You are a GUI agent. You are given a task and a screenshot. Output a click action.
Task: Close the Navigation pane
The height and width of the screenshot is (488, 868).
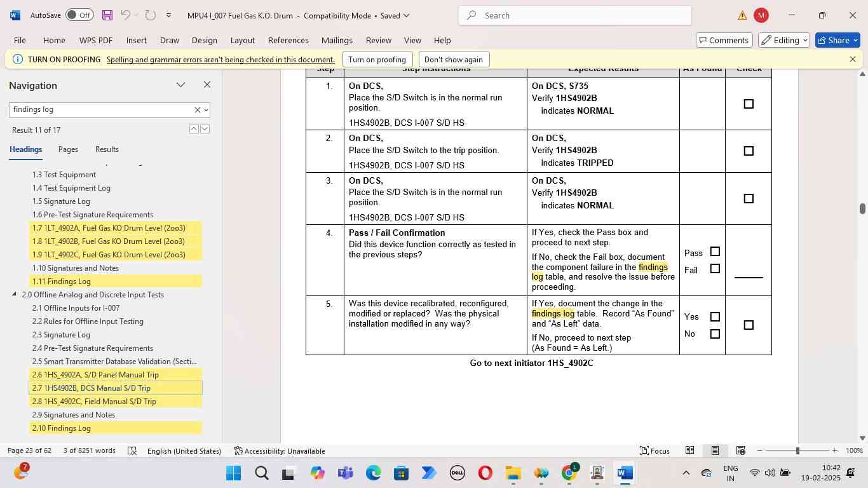point(207,85)
